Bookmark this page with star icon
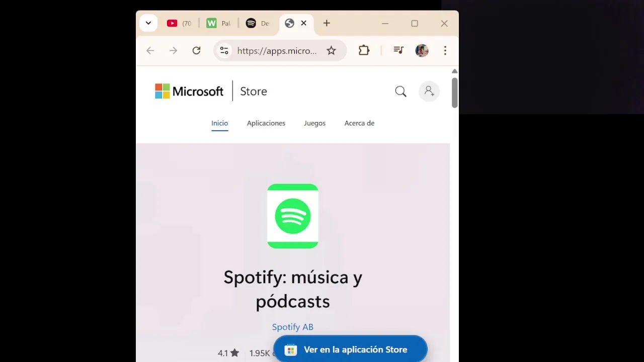644x362 pixels. (331, 50)
